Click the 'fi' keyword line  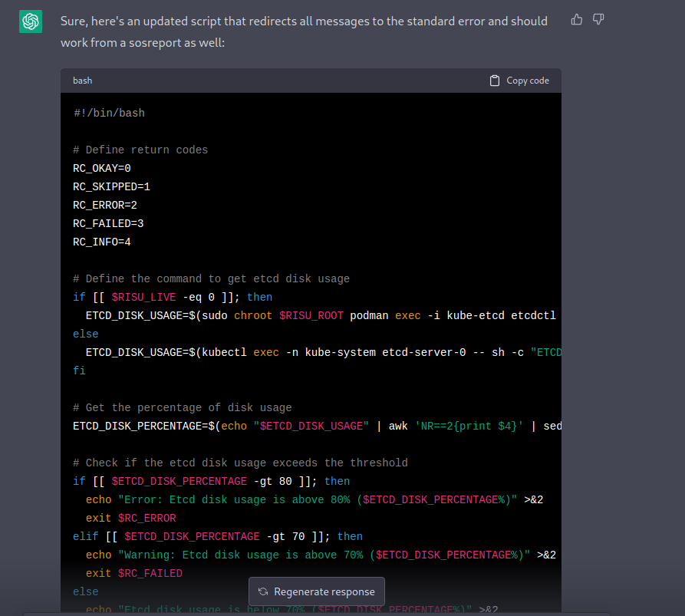pos(79,371)
